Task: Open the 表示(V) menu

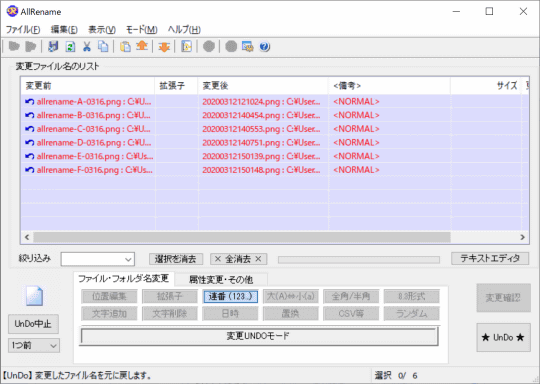Action: (x=102, y=30)
